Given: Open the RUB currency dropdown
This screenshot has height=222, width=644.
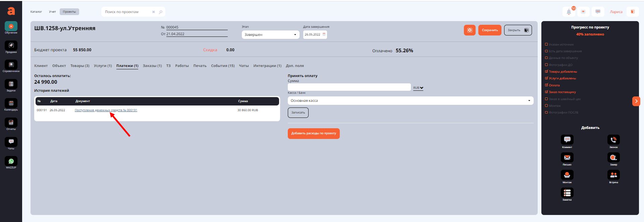Looking at the screenshot, I should click(418, 88).
